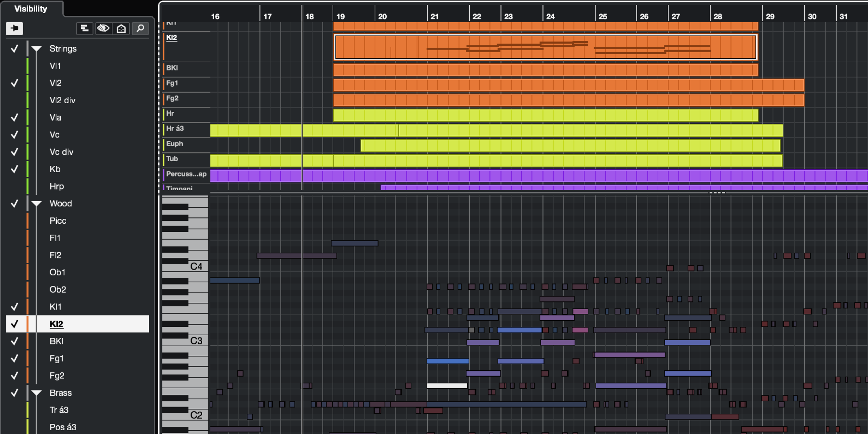
Task: Click the sync project visibility icon
Action: 121,28
